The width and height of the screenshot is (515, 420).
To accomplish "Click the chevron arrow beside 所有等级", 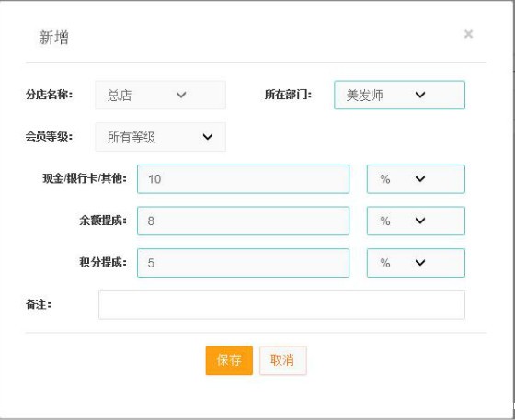I will point(208,137).
